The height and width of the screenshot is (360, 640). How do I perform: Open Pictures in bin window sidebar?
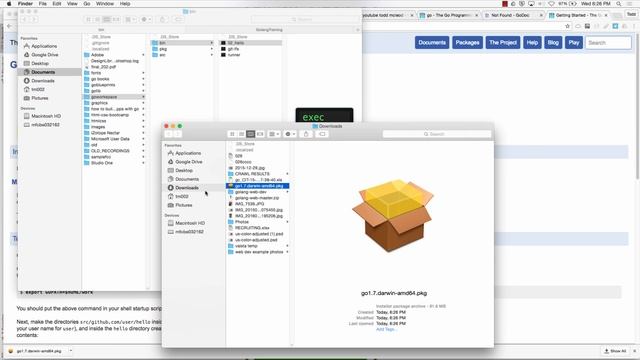40,98
